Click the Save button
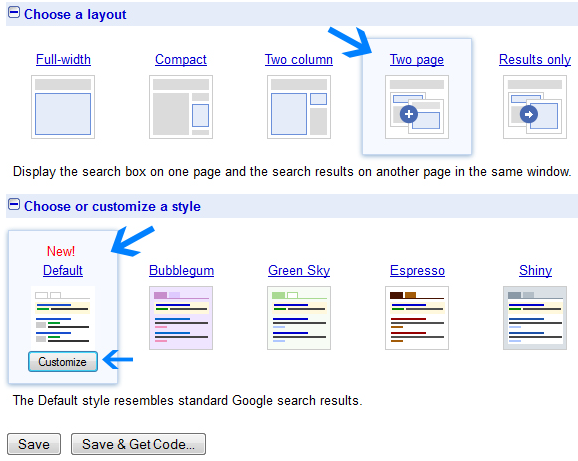This screenshot has height=461, width=578. pyautogui.click(x=34, y=444)
